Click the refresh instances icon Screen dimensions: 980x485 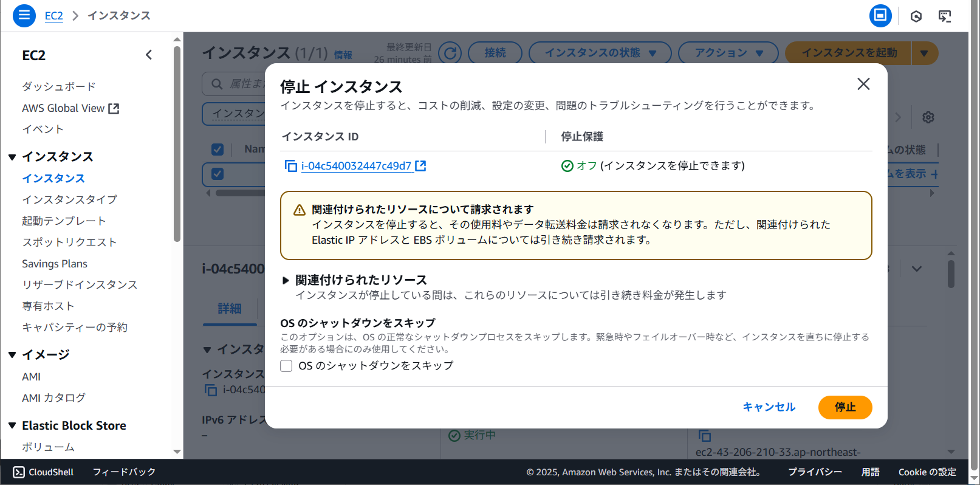(x=450, y=53)
